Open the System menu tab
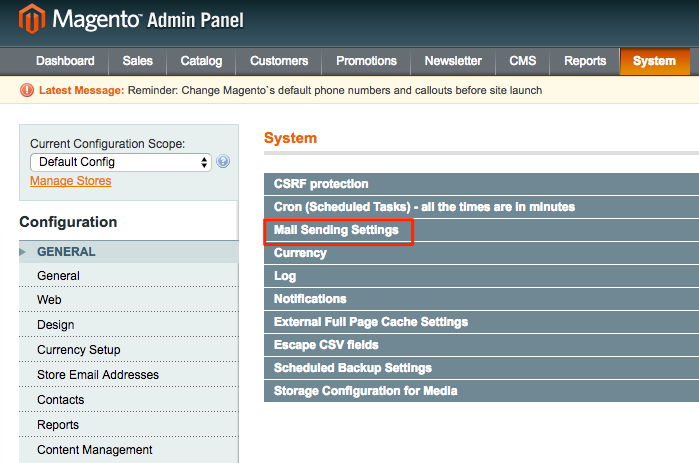This screenshot has width=699, height=463. 654,61
